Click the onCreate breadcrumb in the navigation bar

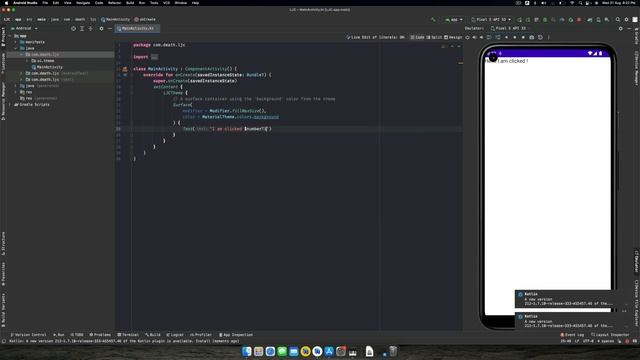tap(145, 19)
